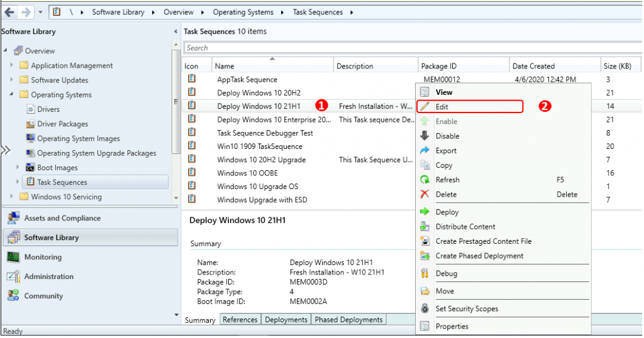Sort by the Name column header
644x338 pixels.
point(272,66)
